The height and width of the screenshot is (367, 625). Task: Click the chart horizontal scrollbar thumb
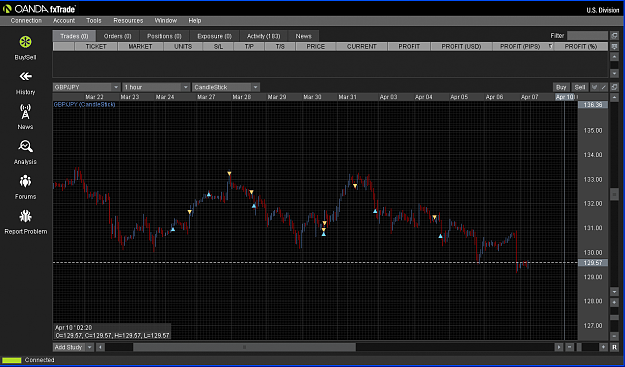click(244, 347)
